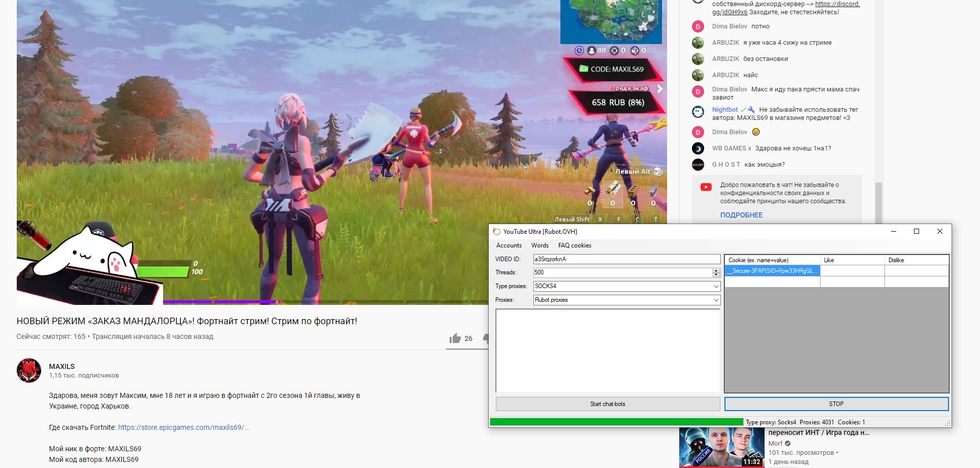The width and height of the screenshot is (980, 468).
Task: Click the VIDEO ID input field
Action: tap(626, 259)
